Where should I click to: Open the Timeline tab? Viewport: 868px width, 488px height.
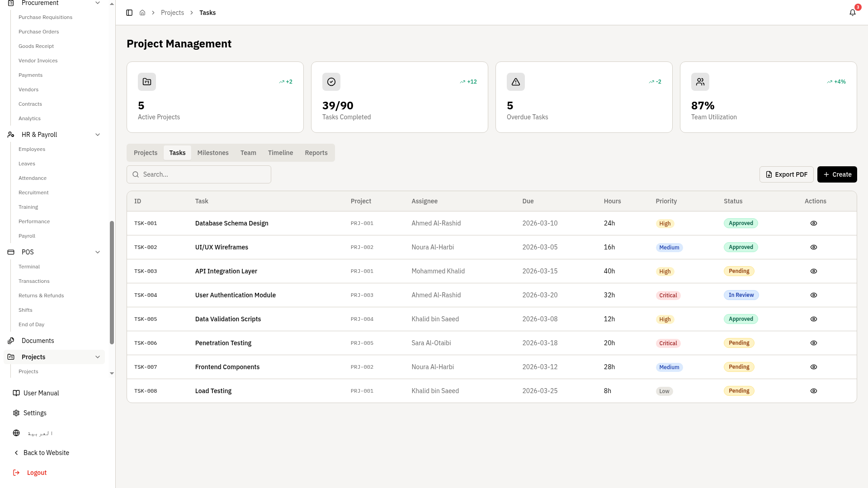coord(280,153)
